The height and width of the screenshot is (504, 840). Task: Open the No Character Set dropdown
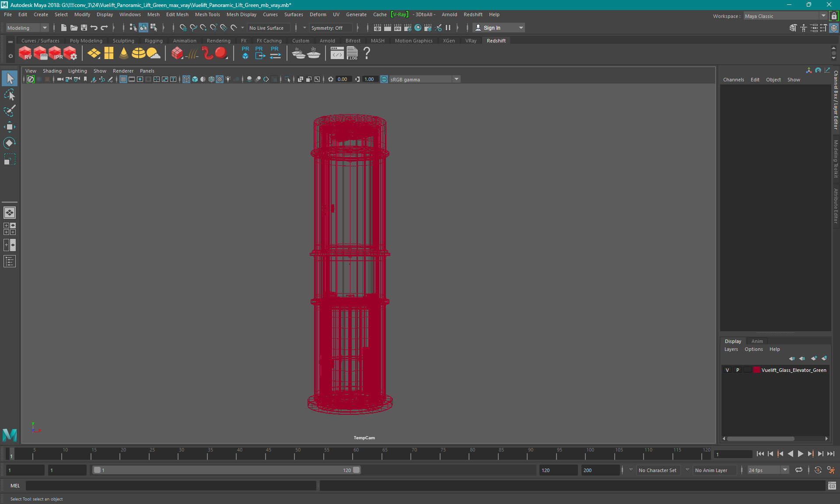point(657,470)
